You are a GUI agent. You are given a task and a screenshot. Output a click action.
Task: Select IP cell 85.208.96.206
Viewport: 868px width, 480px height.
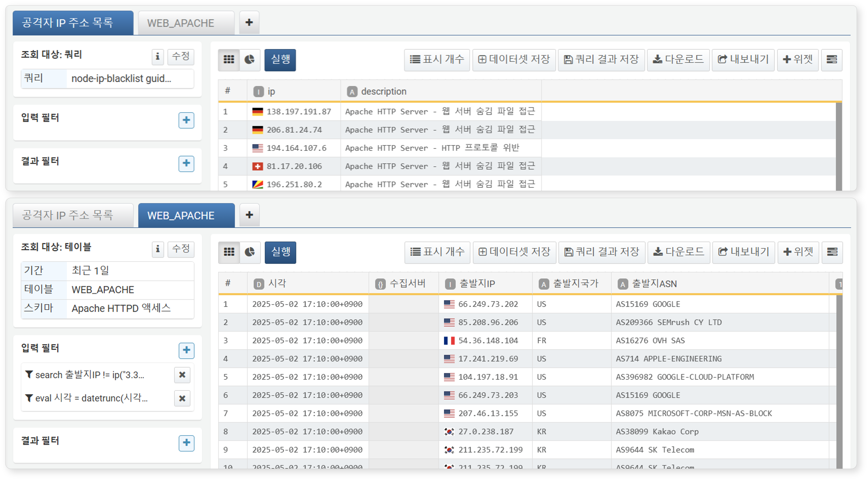pos(486,322)
